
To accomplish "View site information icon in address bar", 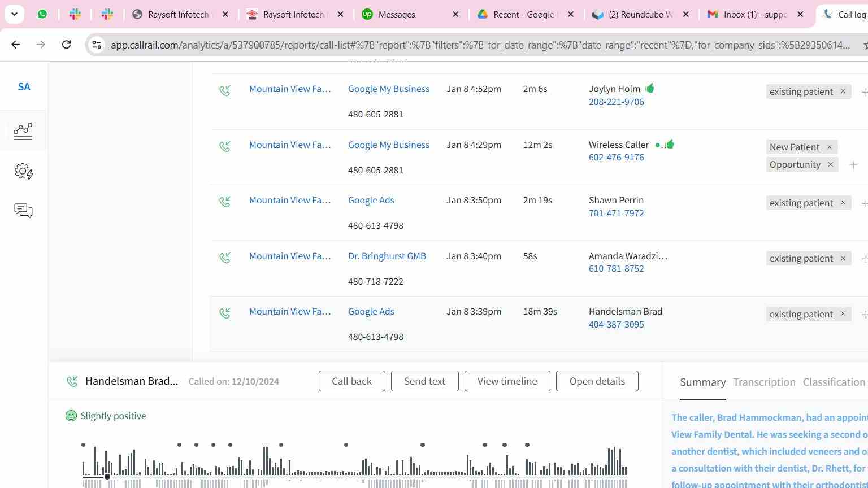I will (x=97, y=45).
